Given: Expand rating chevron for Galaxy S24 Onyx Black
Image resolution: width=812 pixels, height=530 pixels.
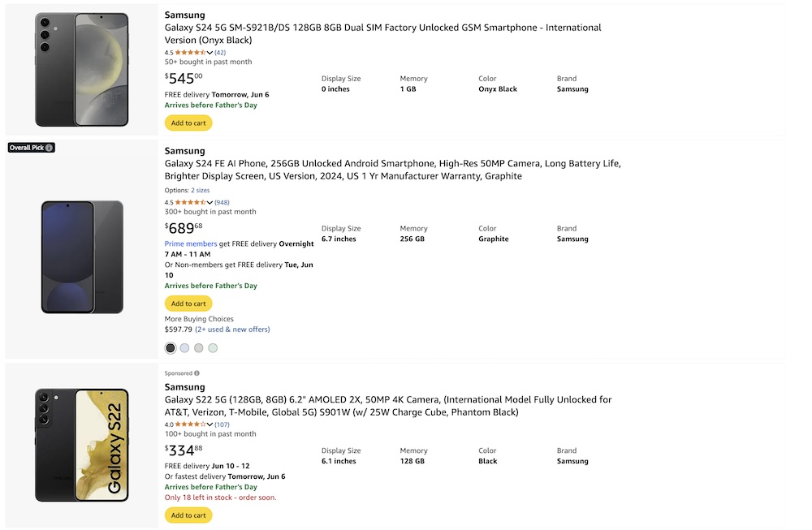Looking at the screenshot, I should 210,53.
